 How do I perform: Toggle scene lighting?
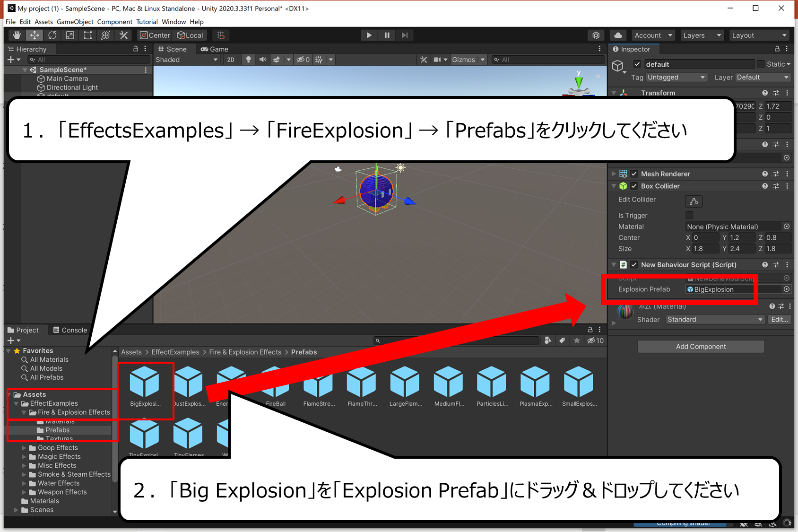click(x=248, y=60)
